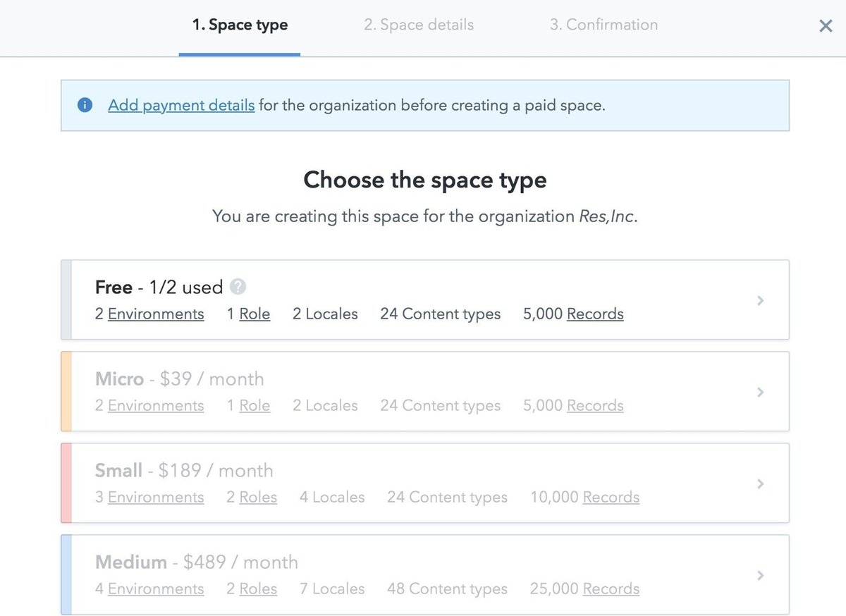The width and height of the screenshot is (846, 616).
Task: Click the help question mark beside Free
Action: pos(238,287)
